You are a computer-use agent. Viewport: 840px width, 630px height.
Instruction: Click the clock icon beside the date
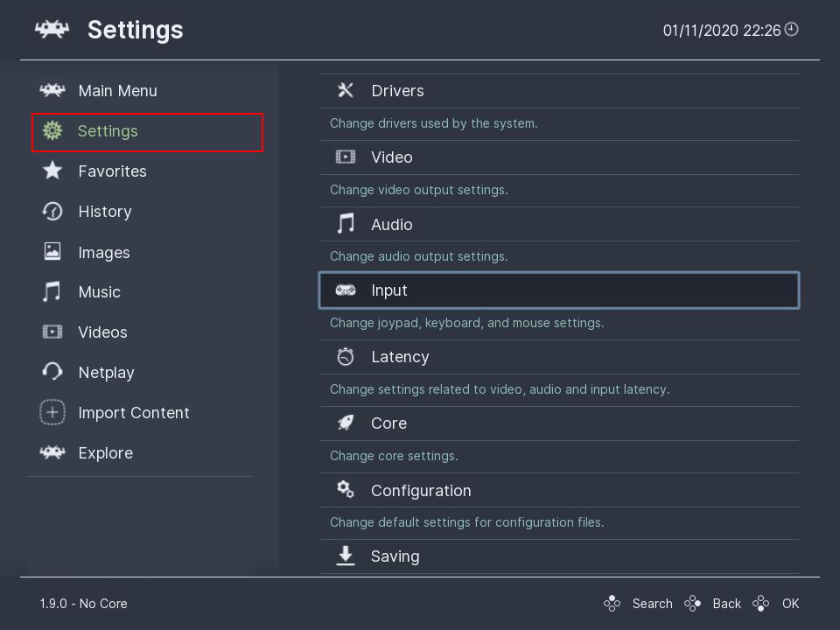point(791,30)
